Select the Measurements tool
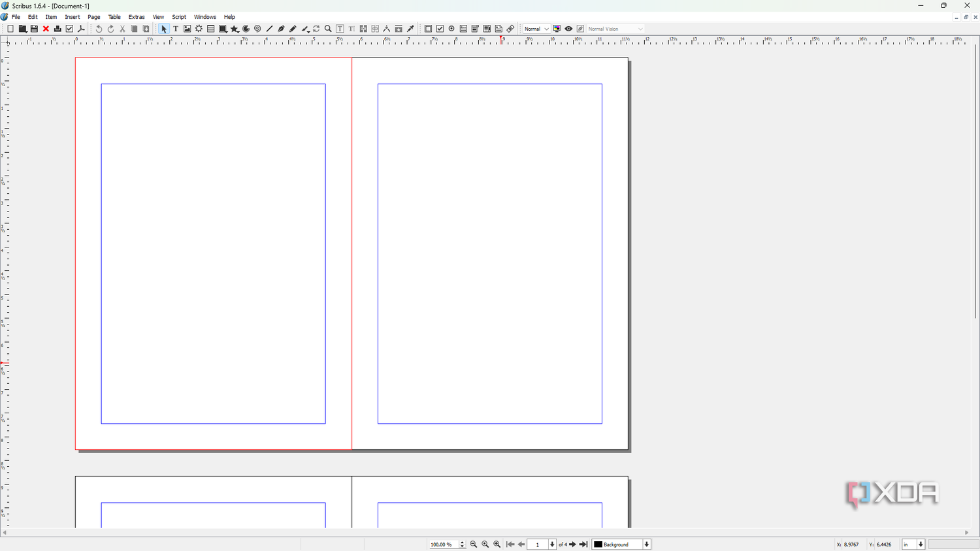The height and width of the screenshot is (551, 980). click(387, 29)
